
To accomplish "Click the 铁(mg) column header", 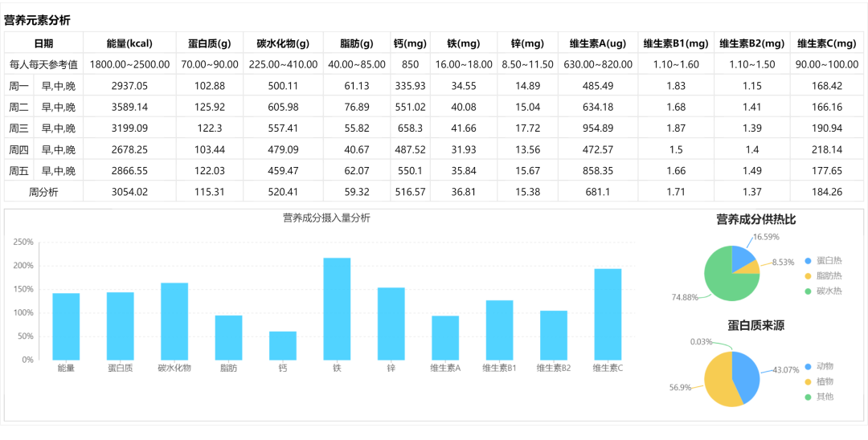I will (464, 43).
